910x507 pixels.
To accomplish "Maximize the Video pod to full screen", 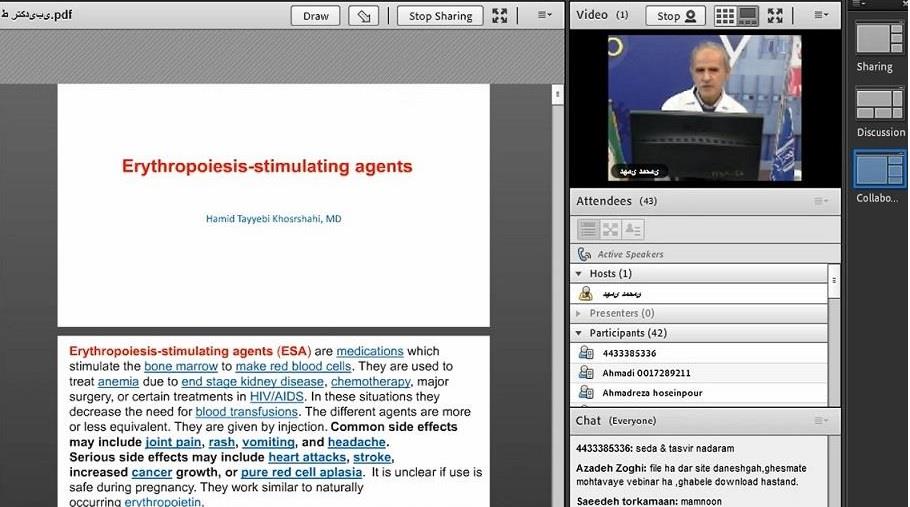I will 776,16.
